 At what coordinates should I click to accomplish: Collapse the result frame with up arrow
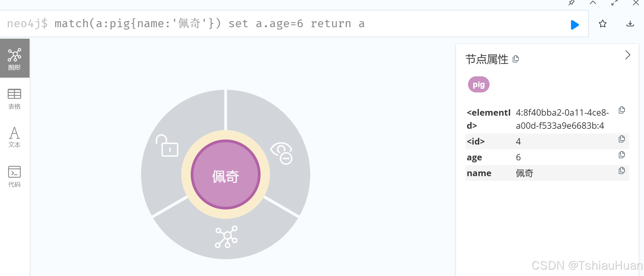point(593,3)
